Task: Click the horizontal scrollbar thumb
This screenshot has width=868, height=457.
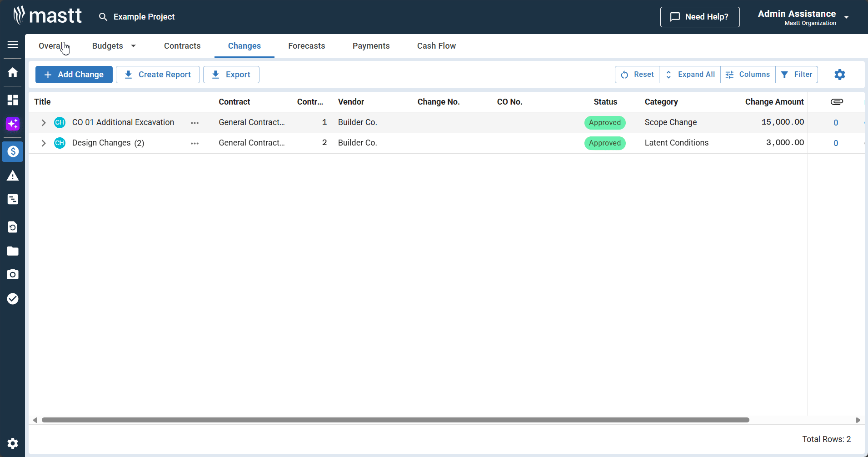Action: click(395, 420)
